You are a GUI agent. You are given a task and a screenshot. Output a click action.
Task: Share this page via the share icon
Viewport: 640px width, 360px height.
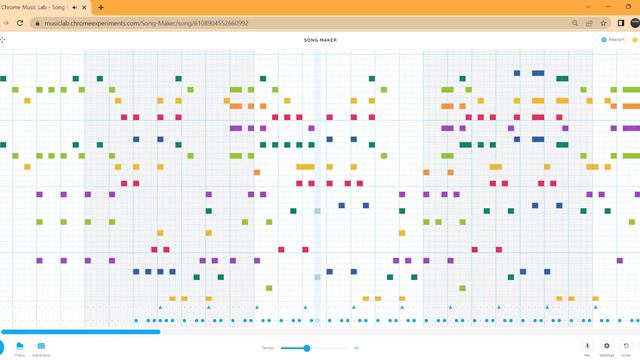pos(589,23)
